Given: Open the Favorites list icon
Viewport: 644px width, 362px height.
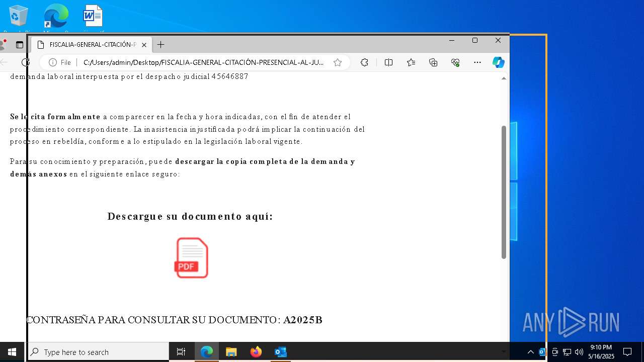Looking at the screenshot, I should 411,62.
